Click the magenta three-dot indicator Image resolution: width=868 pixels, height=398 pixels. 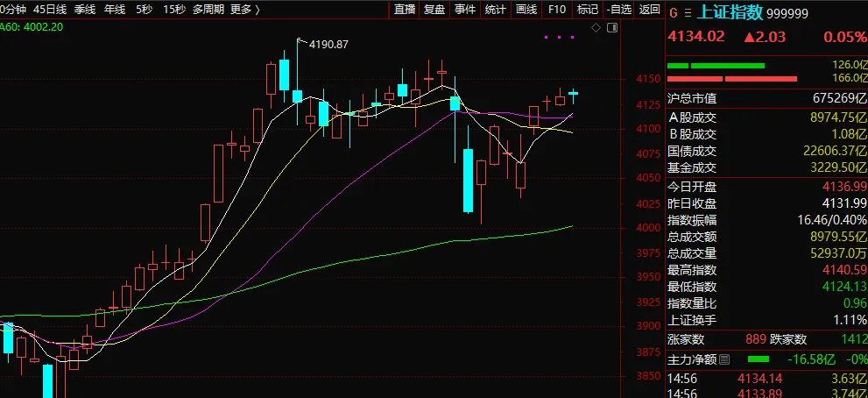tap(559, 37)
